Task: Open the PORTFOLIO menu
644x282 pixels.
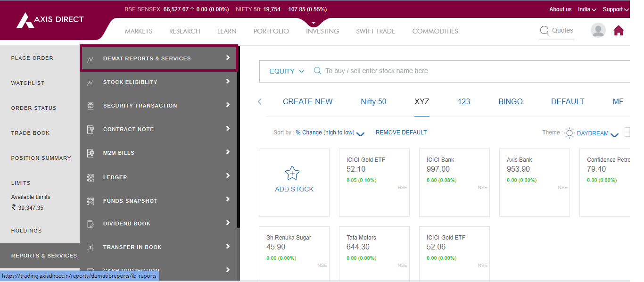Action: click(x=271, y=31)
